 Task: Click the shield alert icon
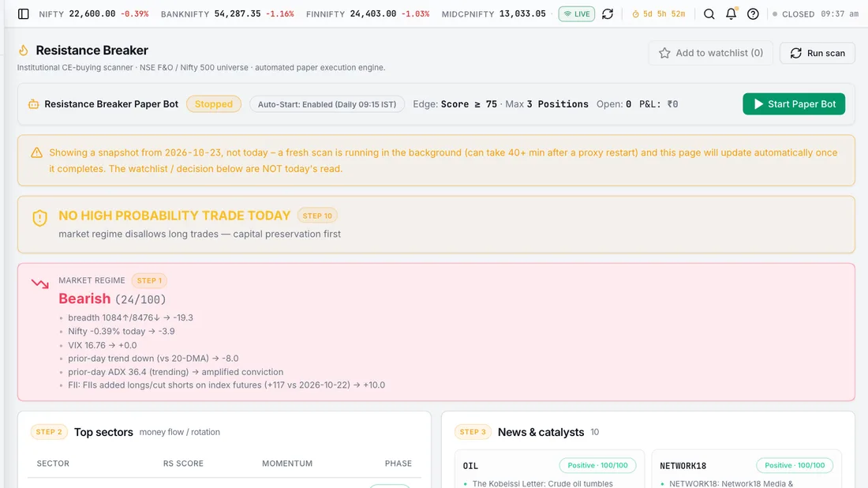40,218
